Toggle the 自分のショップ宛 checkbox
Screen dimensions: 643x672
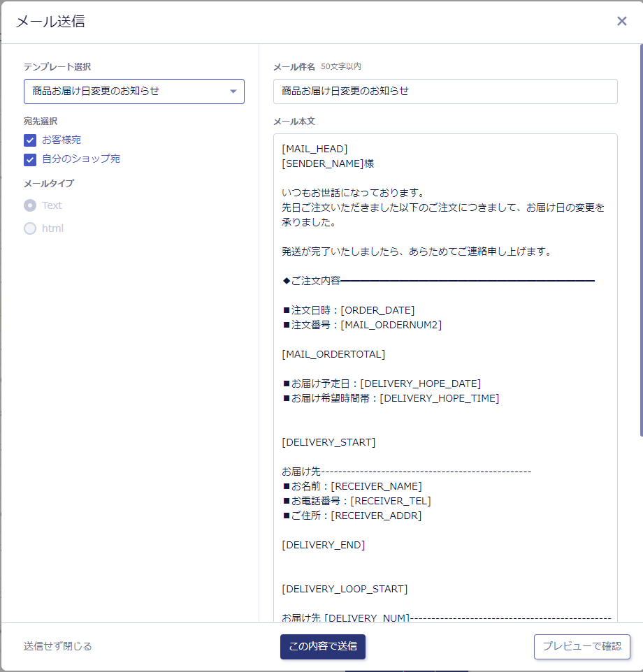point(30,159)
